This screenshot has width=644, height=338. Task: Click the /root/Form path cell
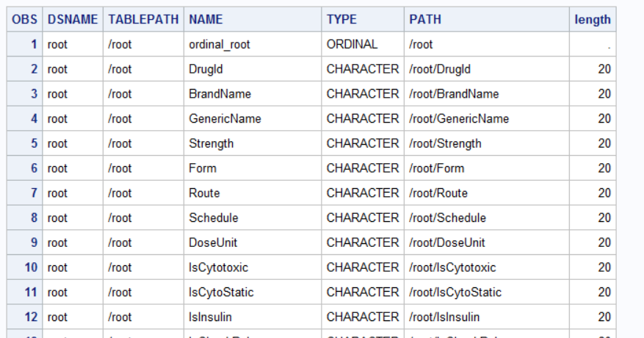pos(436,168)
